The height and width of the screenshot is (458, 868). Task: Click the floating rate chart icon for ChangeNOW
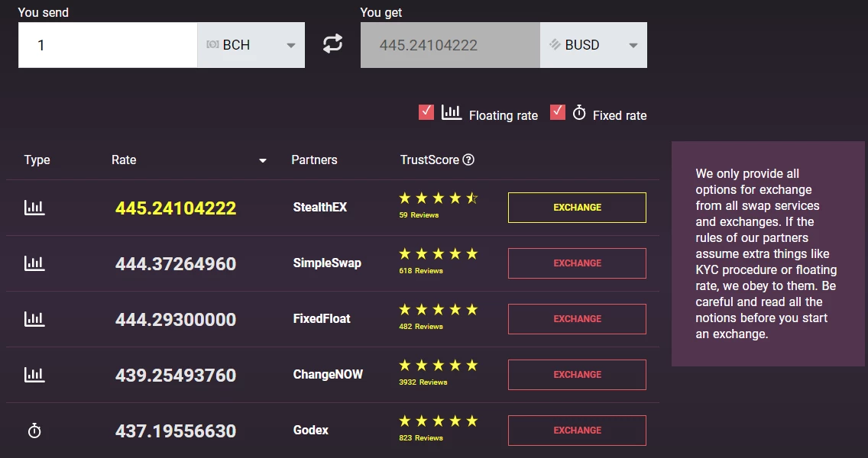click(x=34, y=375)
